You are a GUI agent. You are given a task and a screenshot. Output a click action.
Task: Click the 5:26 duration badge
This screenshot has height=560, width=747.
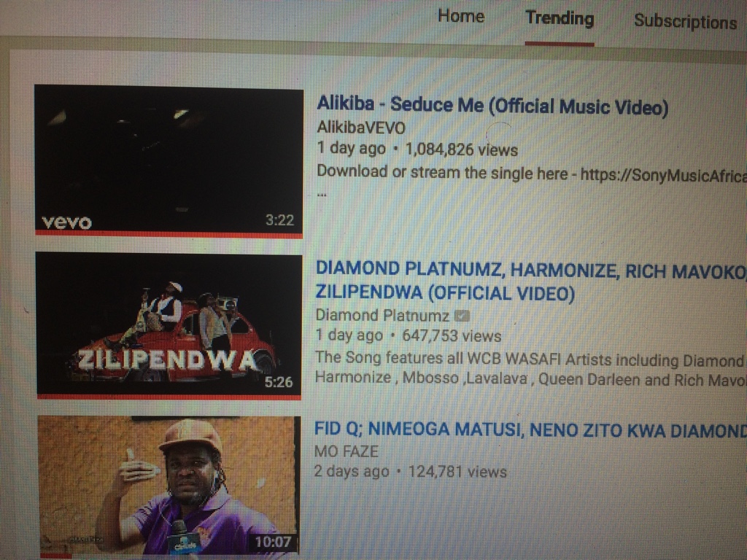click(279, 382)
